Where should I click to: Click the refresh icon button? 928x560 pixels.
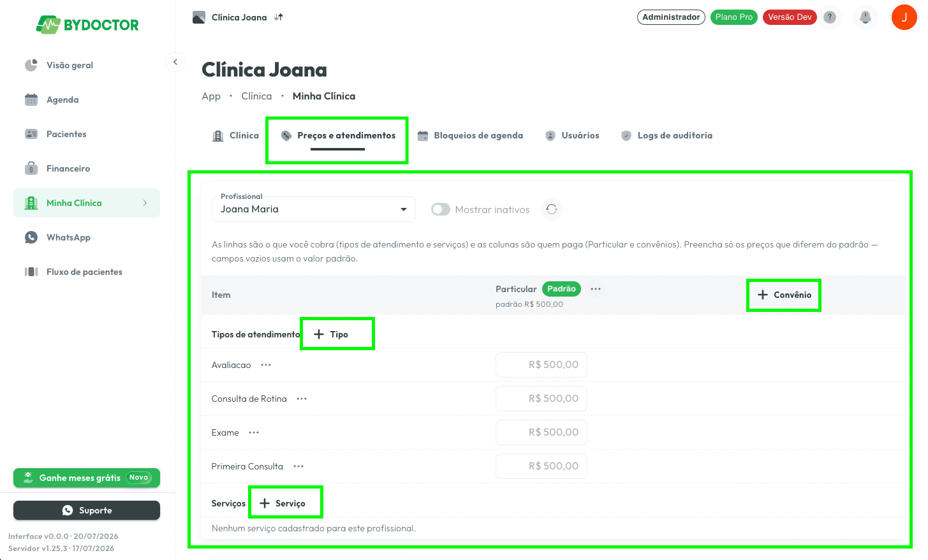point(552,209)
